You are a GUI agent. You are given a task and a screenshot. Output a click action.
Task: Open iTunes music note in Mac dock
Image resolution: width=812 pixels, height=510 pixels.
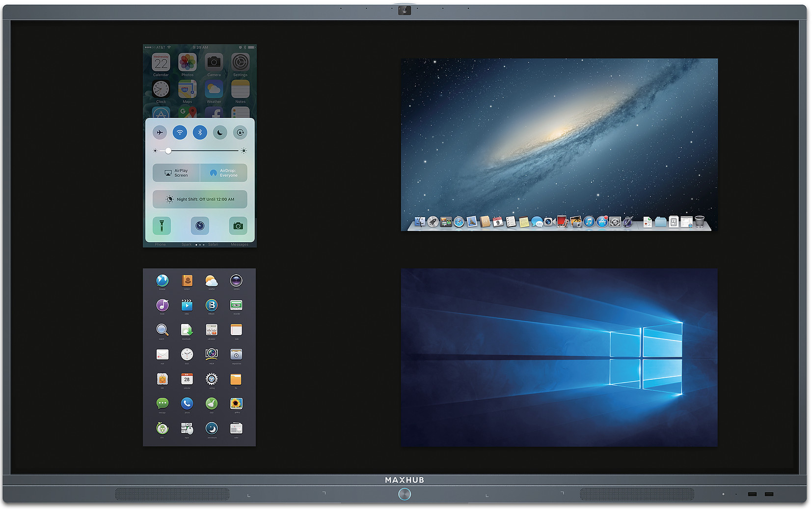click(589, 222)
